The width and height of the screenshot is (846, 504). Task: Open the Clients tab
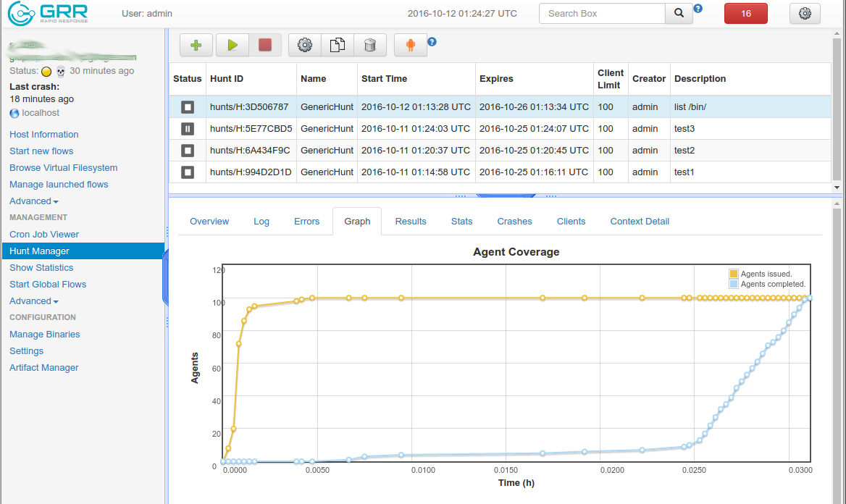(571, 222)
